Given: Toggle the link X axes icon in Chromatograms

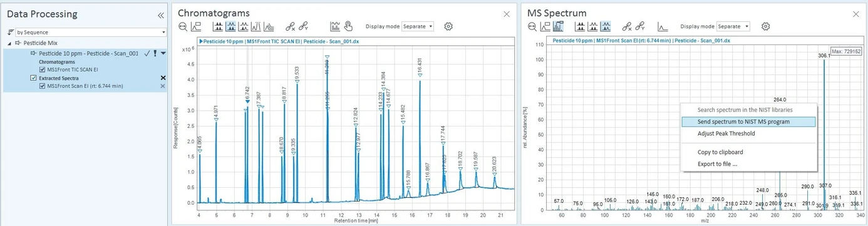Looking at the screenshot, I should pyautogui.click(x=291, y=26).
